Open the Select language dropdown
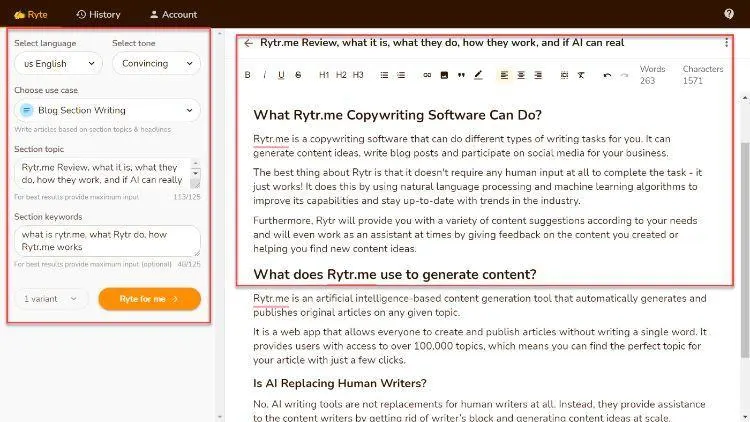 point(58,64)
